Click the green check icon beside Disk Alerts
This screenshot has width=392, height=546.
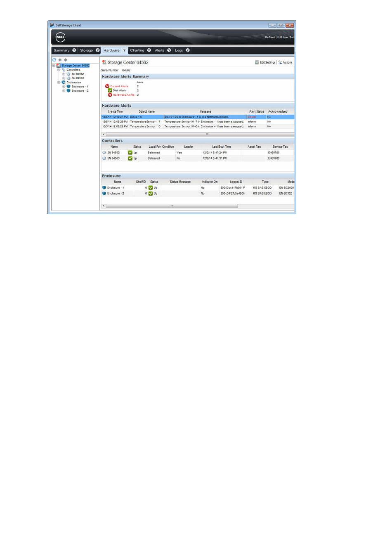point(110,90)
